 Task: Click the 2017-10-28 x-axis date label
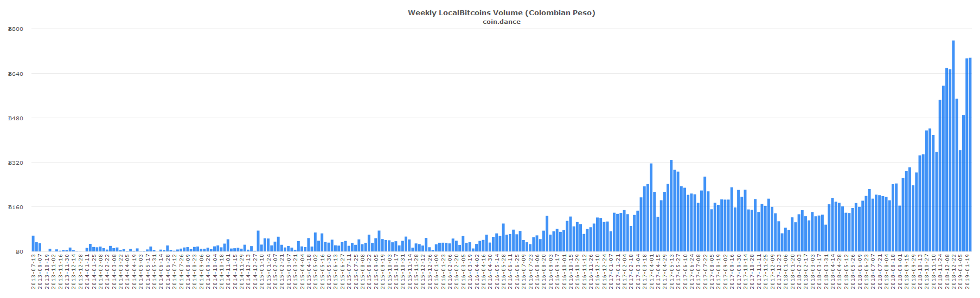(x=752, y=271)
